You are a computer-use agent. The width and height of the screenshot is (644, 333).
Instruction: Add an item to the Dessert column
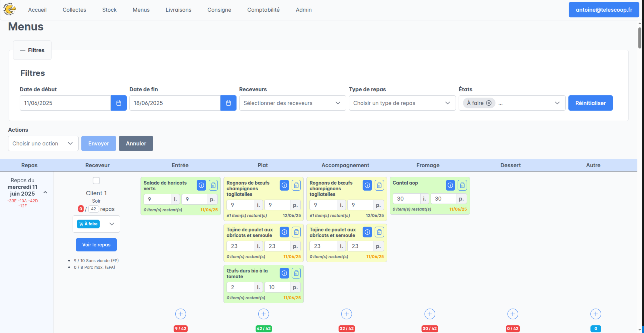tap(513, 314)
